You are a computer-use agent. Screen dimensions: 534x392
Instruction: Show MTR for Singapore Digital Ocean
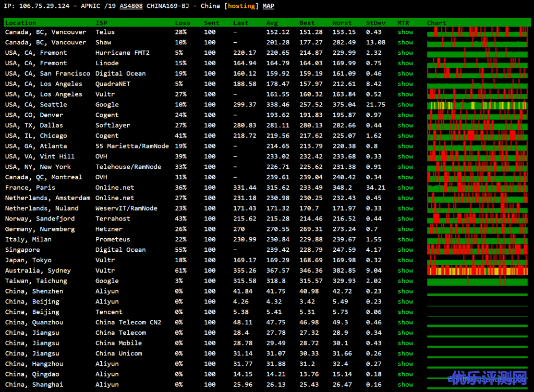[x=405, y=250]
